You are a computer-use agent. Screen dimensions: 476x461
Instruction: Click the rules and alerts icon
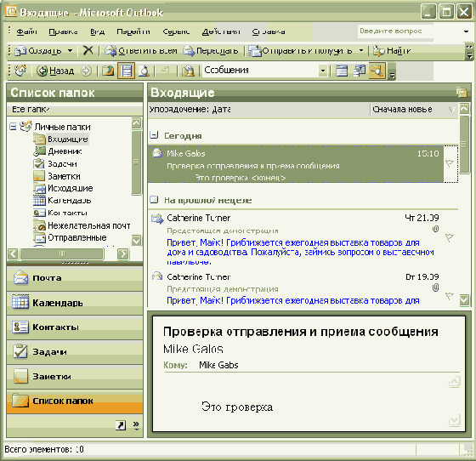[x=188, y=71]
